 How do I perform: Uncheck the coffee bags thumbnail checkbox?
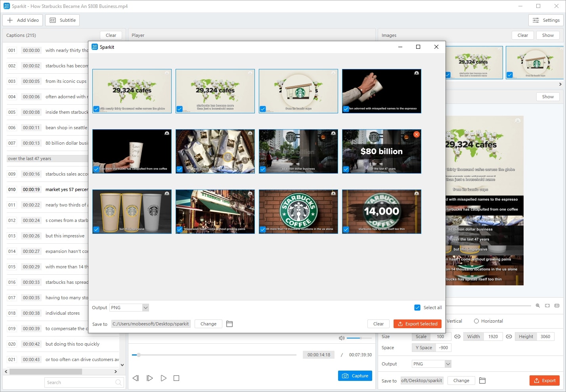tap(180, 169)
